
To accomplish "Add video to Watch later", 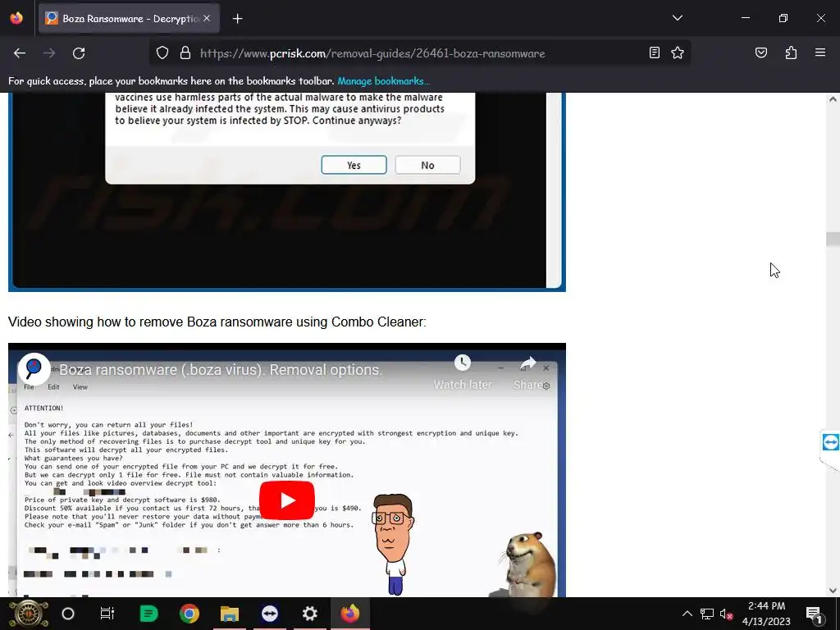I will tap(463, 372).
